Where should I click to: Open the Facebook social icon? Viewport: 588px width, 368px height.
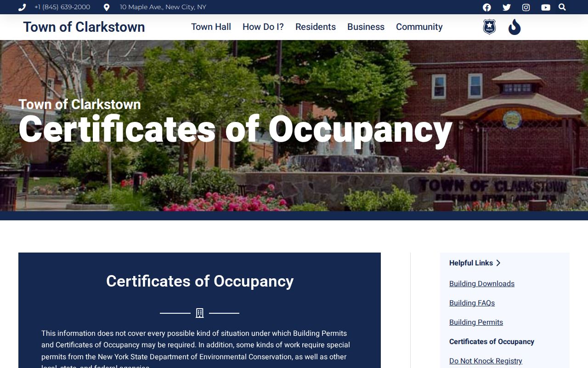click(487, 7)
